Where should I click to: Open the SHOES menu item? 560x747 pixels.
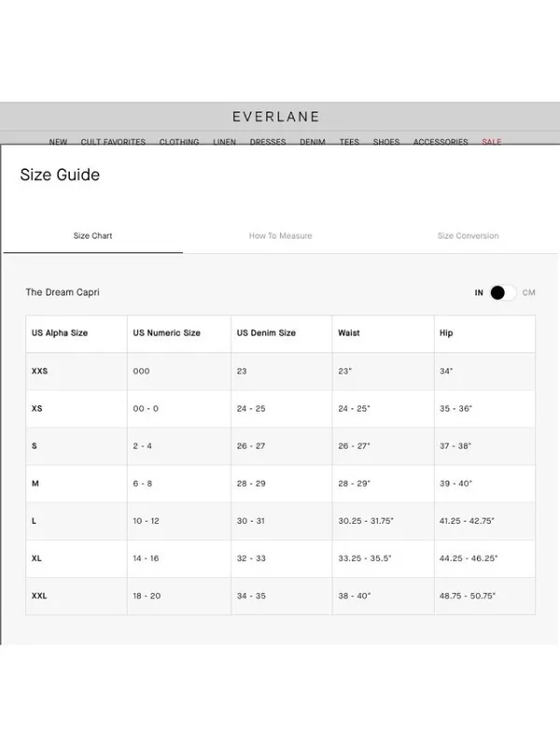[x=386, y=142]
